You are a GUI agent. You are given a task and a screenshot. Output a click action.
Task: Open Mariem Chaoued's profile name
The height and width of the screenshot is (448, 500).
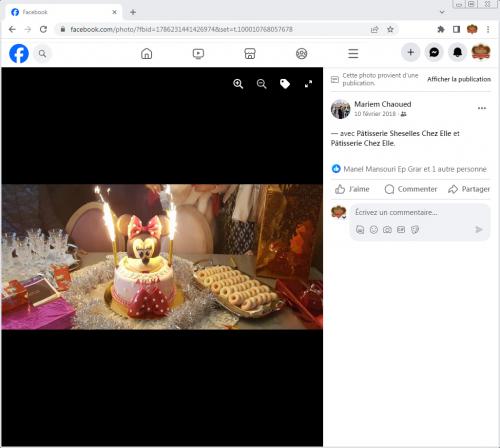click(x=383, y=104)
